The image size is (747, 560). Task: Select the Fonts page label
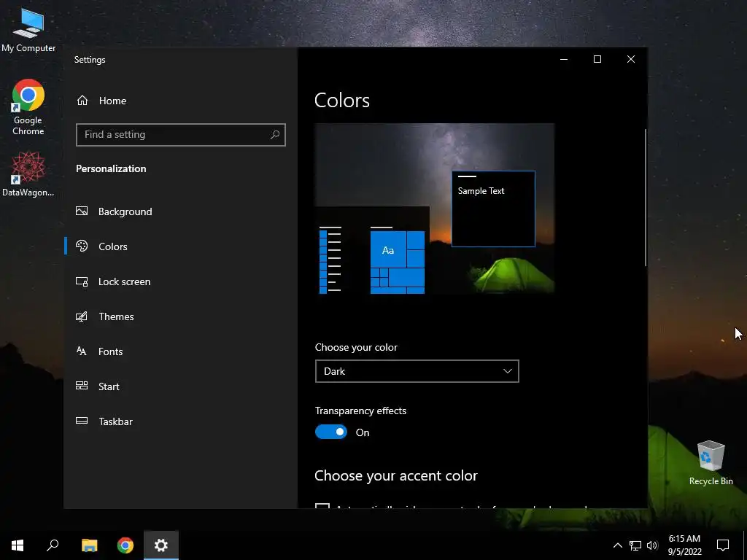coord(111,351)
